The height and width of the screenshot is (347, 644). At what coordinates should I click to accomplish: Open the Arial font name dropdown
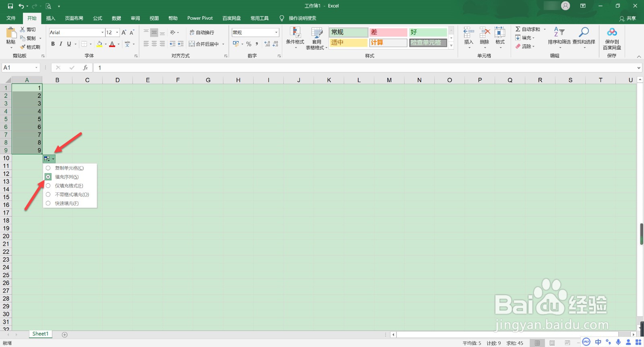103,32
